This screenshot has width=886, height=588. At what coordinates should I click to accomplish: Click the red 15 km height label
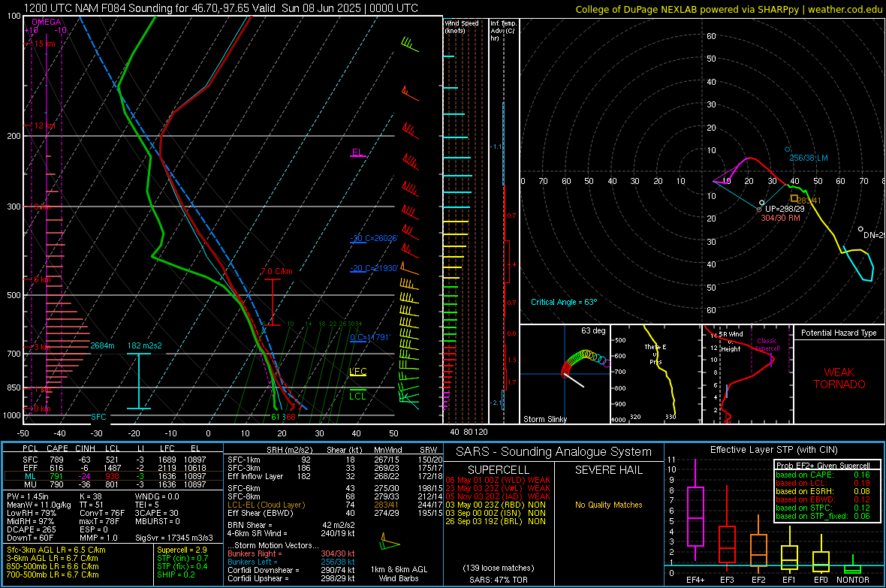point(44,44)
